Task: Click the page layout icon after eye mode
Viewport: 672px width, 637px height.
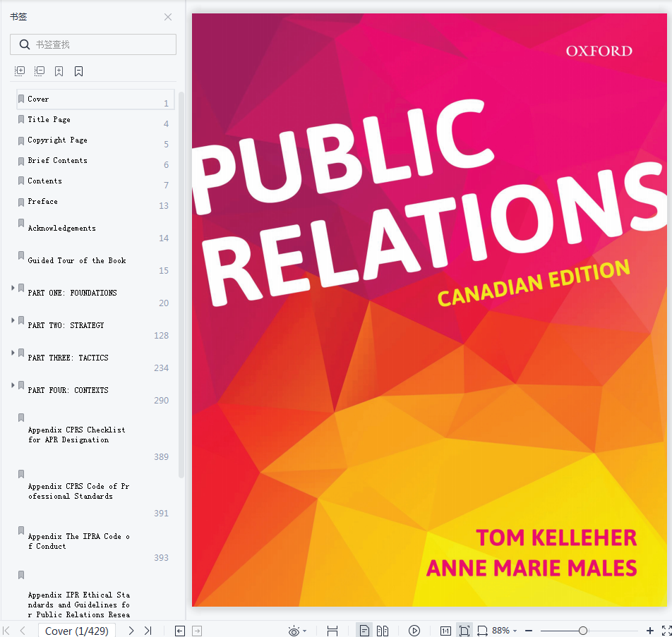Action: [x=332, y=631]
